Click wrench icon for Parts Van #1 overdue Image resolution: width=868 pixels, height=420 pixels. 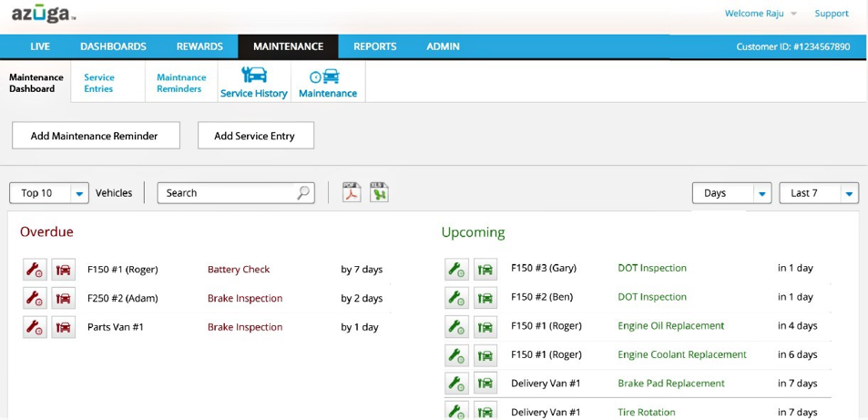tap(35, 327)
